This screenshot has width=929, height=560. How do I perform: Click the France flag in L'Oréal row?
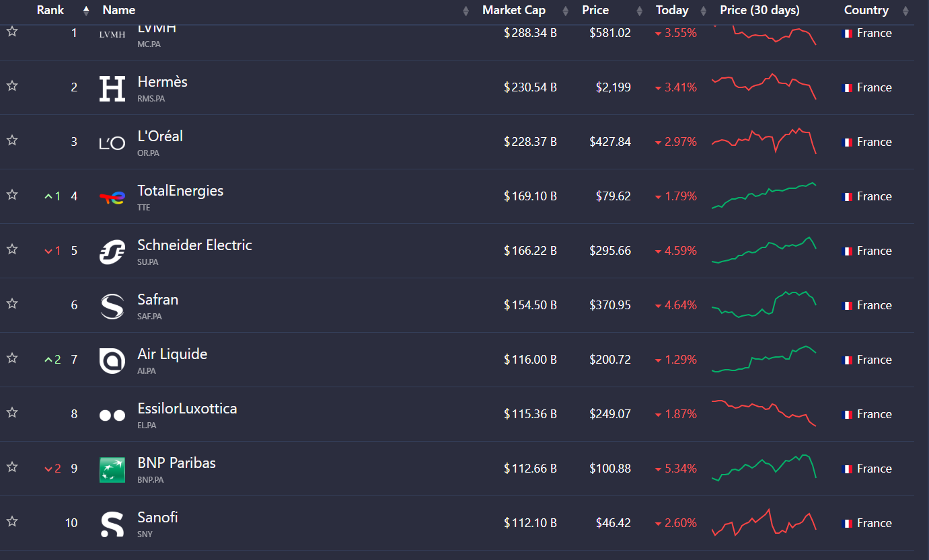pyautogui.click(x=848, y=143)
